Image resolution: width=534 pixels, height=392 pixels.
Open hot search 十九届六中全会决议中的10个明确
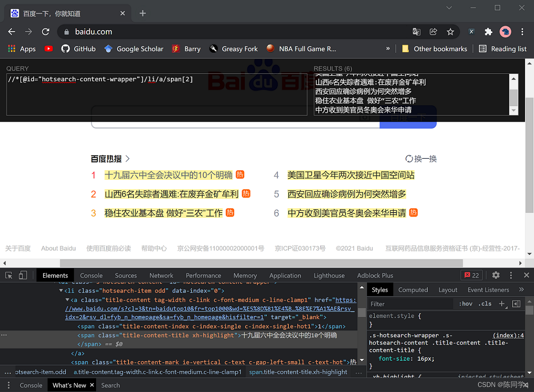pyautogui.click(x=168, y=175)
